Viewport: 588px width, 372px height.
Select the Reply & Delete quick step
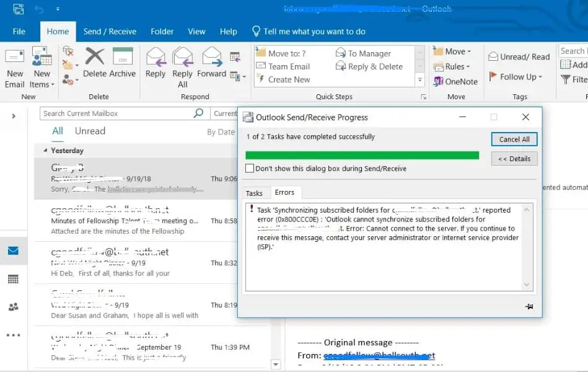[369, 66]
